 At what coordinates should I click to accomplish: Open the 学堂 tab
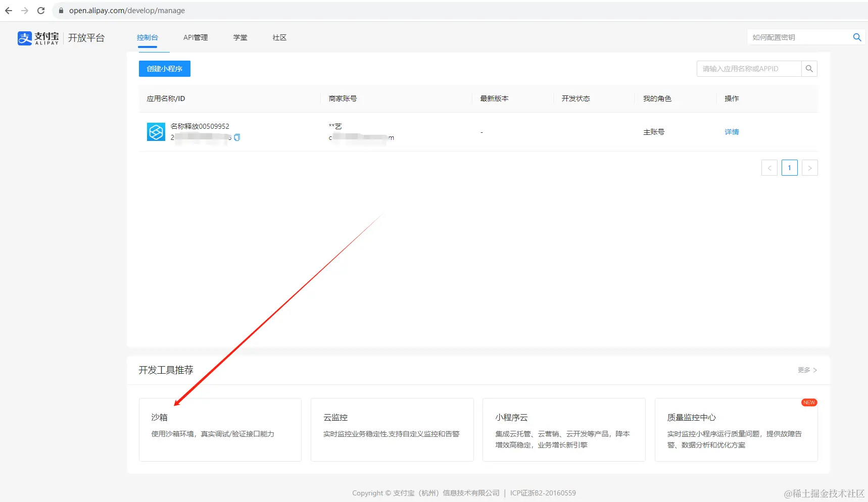pos(240,37)
